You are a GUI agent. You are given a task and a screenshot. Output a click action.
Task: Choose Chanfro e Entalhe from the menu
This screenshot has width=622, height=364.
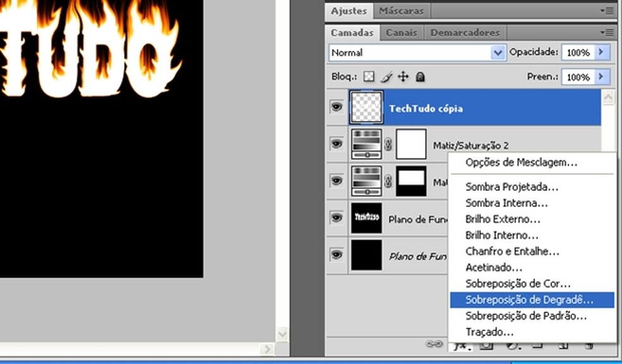tap(532, 251)
